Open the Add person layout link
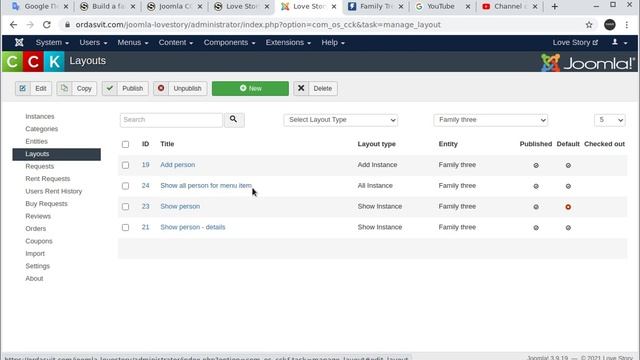The image size is (640, 360). (x=178, y=165)
